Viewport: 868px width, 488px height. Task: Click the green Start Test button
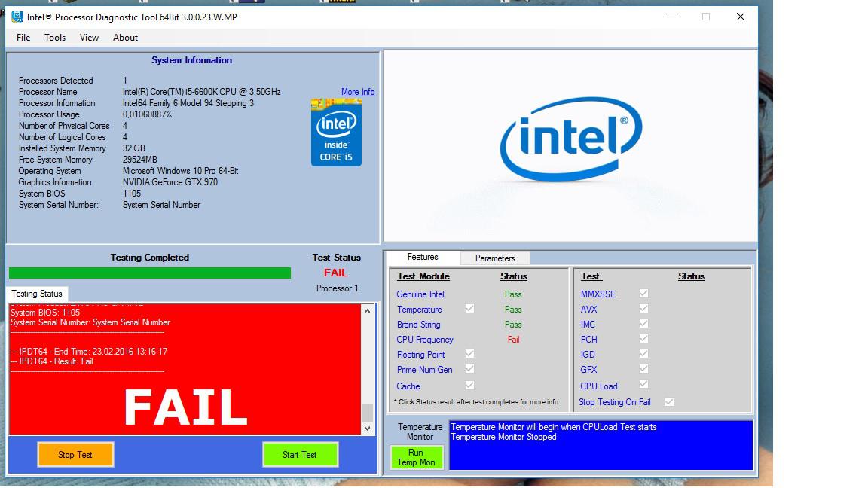[299, 455]
